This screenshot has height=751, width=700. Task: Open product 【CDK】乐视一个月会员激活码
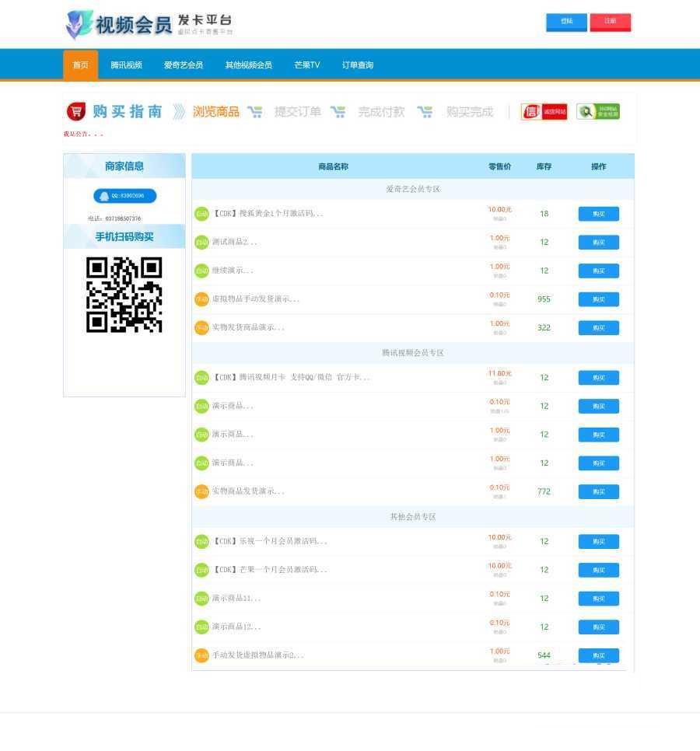(x=270, y=541)
